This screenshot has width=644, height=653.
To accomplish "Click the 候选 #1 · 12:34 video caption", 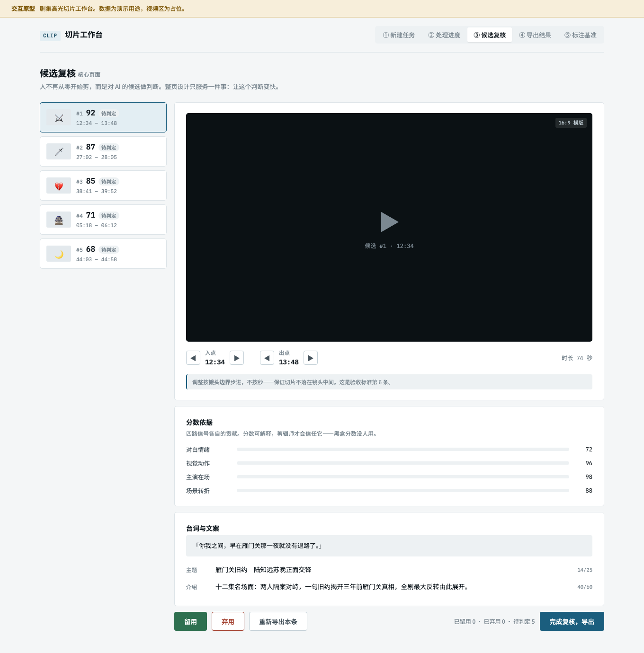I will click(x=389, y=246).
